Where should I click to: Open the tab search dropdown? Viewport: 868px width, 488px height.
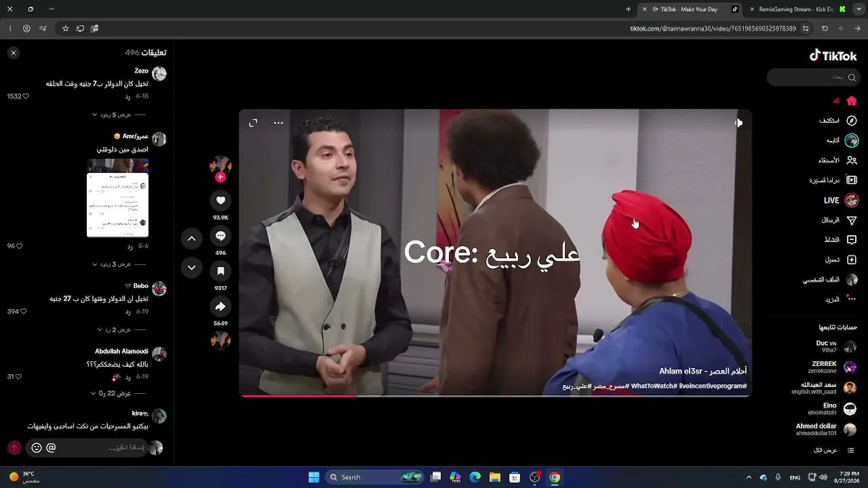coord(858,9)
